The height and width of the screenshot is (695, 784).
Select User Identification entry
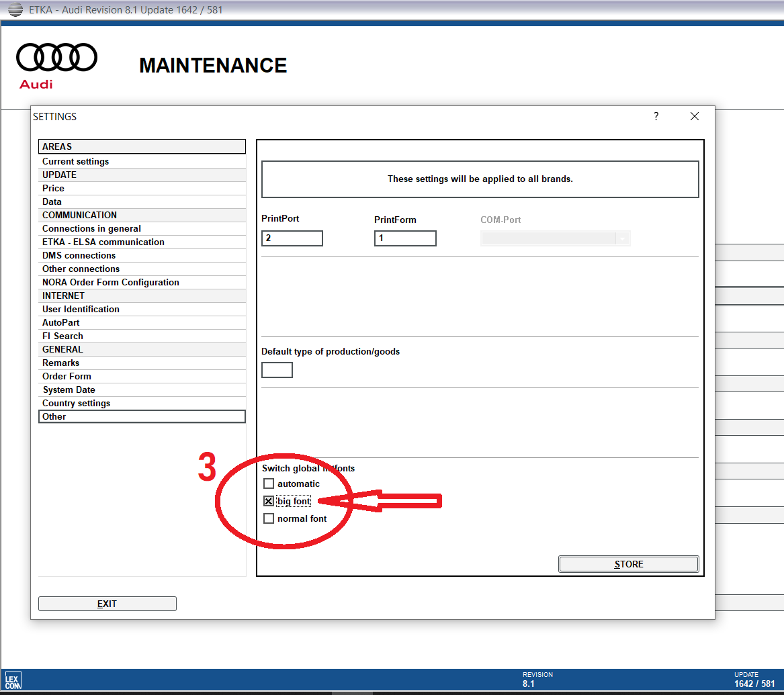coord(142,310)
